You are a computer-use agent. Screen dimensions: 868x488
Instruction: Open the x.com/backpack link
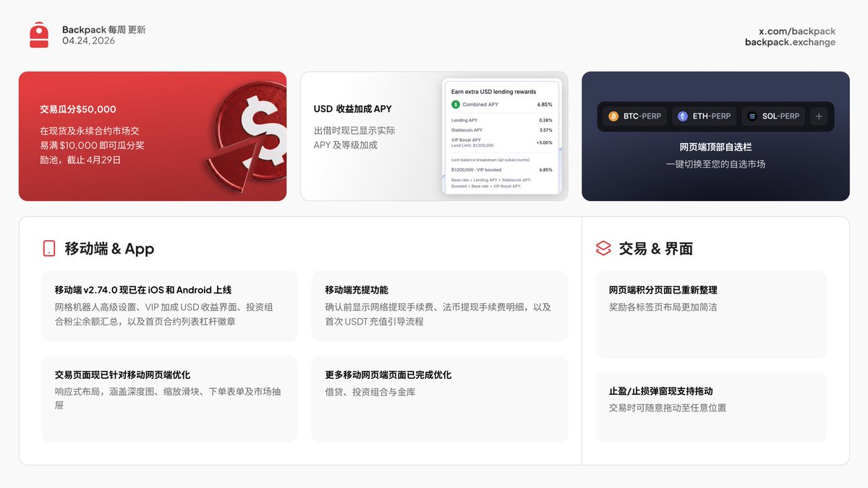point(797,31)
